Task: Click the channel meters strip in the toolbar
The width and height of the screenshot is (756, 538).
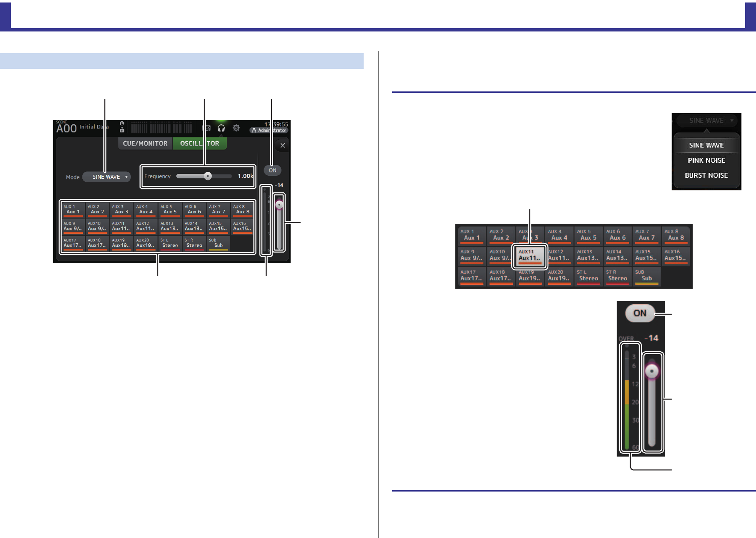Action: click(162, 127)
